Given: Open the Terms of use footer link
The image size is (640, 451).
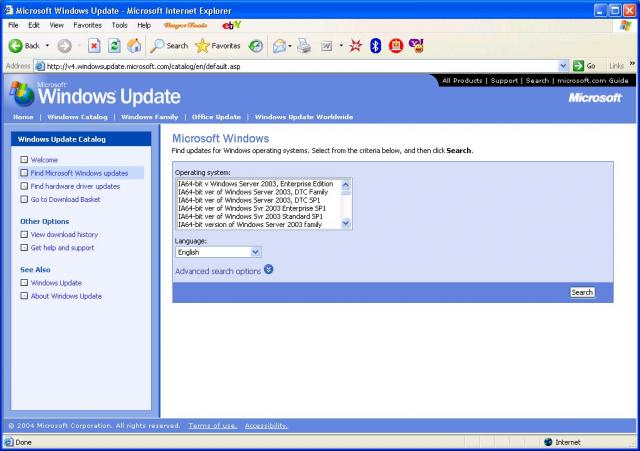Looking at the screenshot, I should pos(212,426).
